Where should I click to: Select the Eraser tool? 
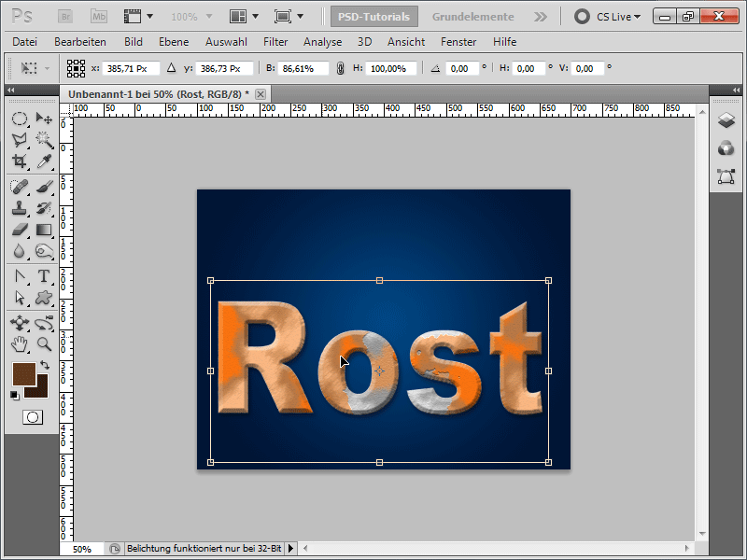pos(19,230)
